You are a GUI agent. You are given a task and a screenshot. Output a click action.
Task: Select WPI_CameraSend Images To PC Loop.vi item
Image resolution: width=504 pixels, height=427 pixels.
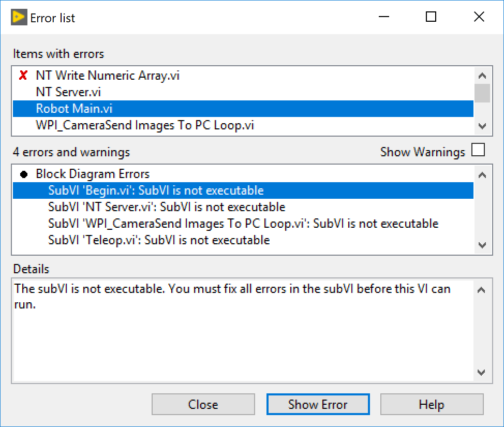(243, 125)
